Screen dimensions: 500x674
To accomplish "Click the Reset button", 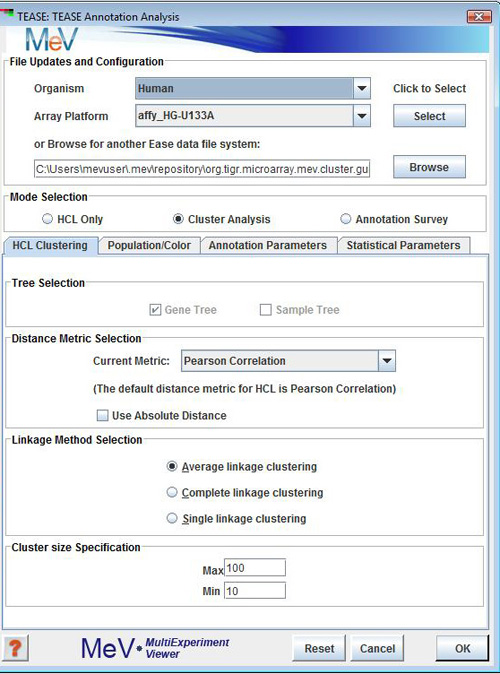I will point(319,648).
